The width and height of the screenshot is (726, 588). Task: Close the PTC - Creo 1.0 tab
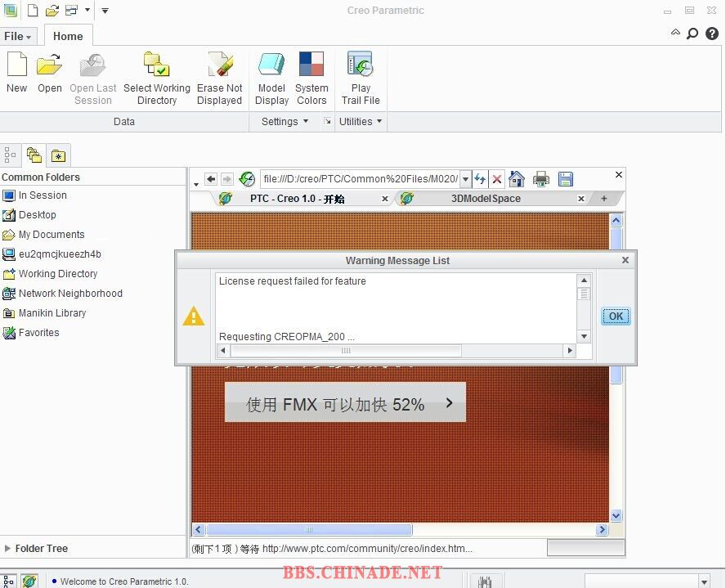point(385,199)
